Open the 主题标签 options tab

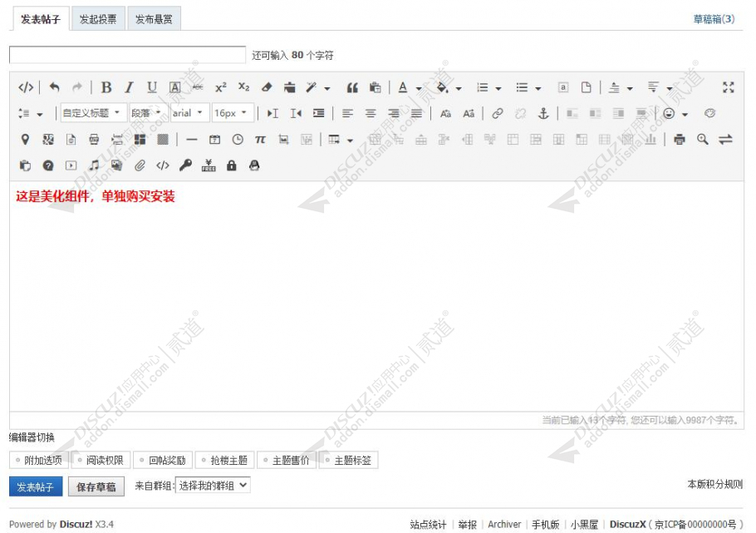pos(349,460)
